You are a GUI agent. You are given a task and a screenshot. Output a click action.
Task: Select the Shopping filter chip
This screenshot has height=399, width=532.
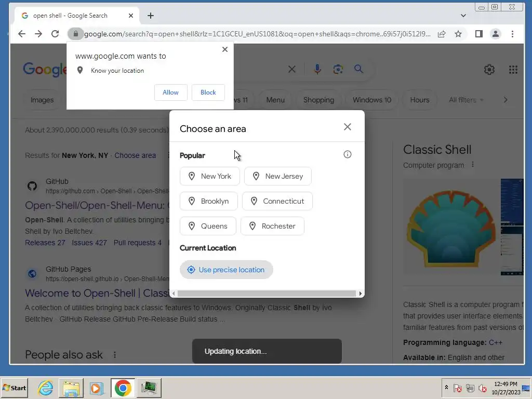pyautogui.click(x=318, y=100)
